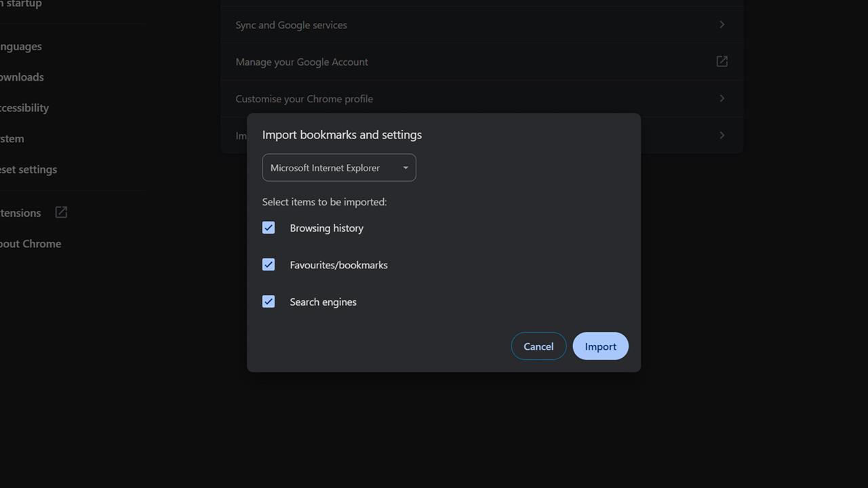Viewport: 868px width, 488px height.
Task: Select On startup in sidebar
Action: click(x=20, y=4)
